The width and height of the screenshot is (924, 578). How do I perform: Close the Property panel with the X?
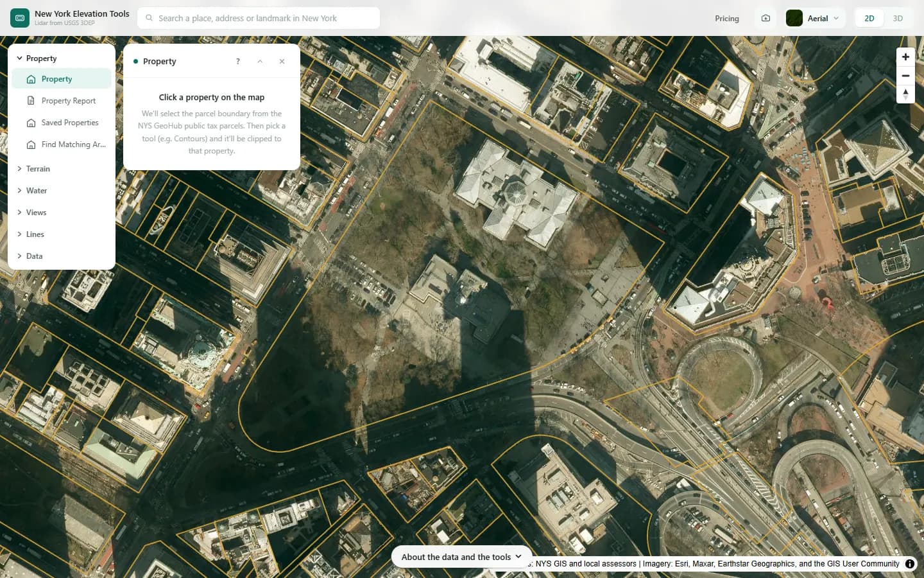tap(282, 62)
